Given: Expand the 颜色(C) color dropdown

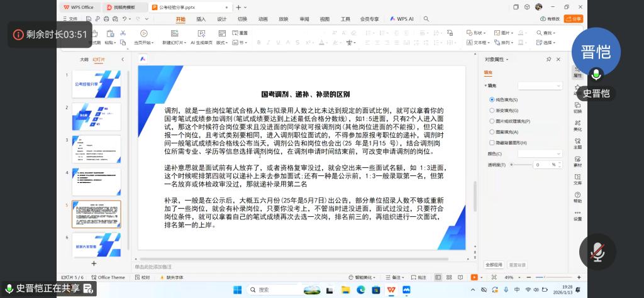Looking at the screenshot, I should coord(540,153).
